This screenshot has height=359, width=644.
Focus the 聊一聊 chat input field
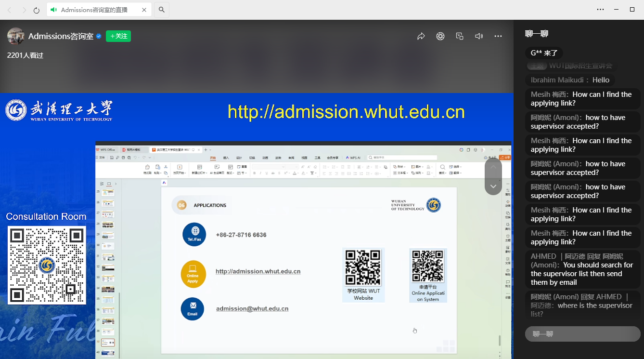583,334
